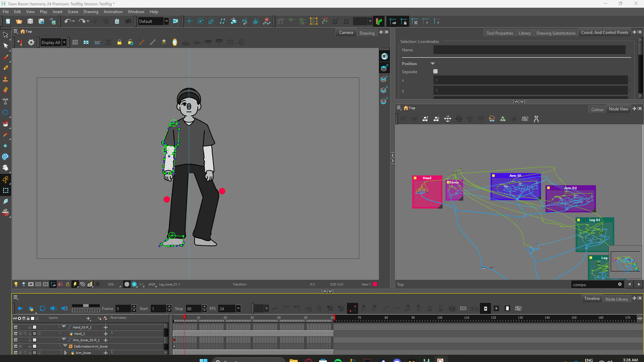Select the Hand pan tool

[5, 168]
